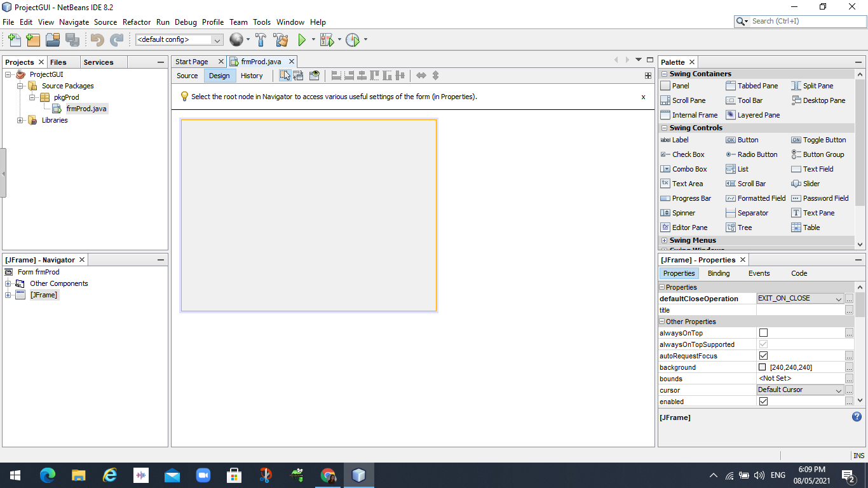The height and width of the screenshot is (488, 868).
Task: Open the Windows Start menu
Action: (x=15, y=475)
